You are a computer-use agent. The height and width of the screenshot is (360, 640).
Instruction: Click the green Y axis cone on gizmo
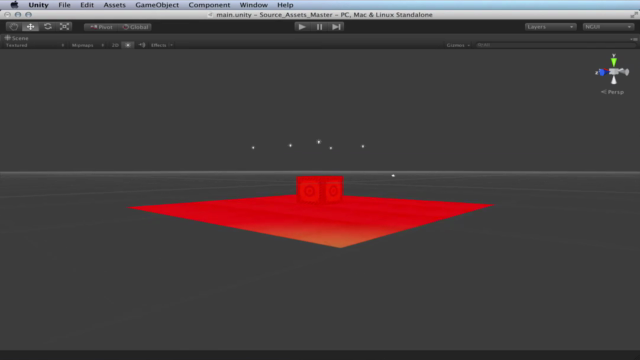(613, 62)
